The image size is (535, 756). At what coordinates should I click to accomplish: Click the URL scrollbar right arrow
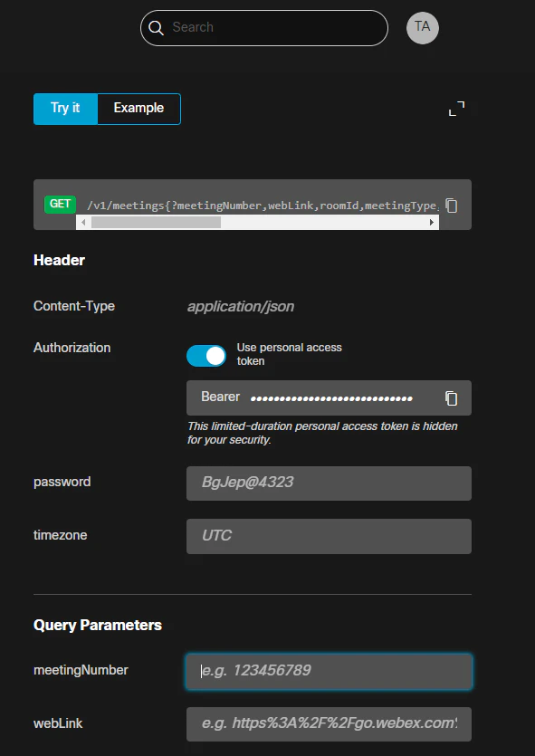[432, 222]
